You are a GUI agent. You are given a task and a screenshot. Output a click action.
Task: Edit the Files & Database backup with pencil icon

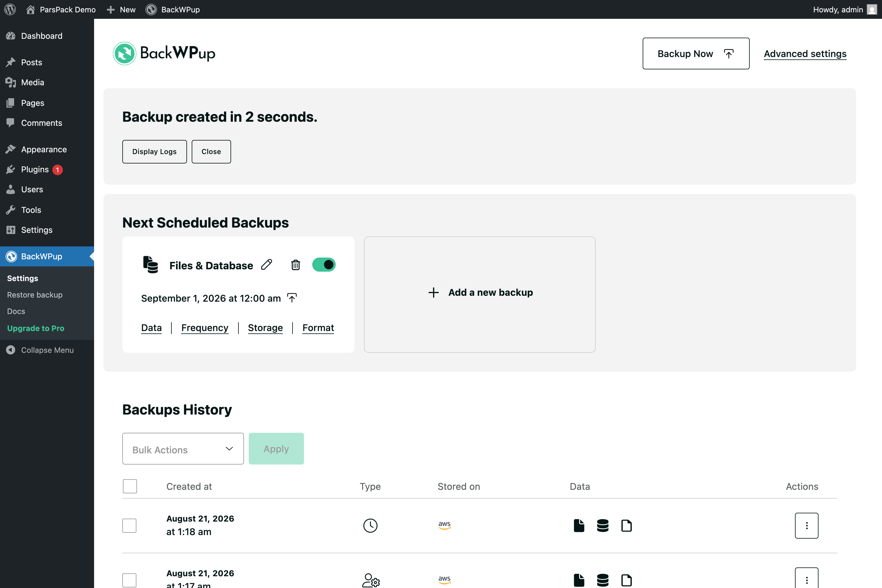click(x=267, y=265)
